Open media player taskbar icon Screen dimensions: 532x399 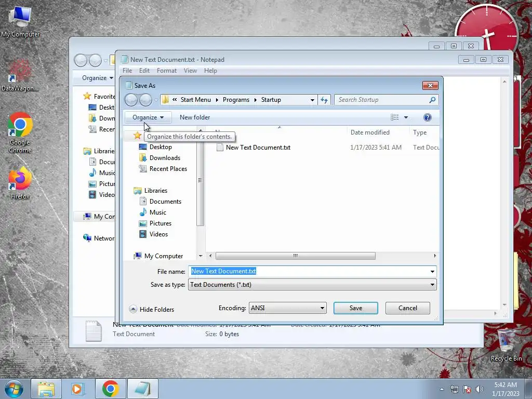[77, 389]
